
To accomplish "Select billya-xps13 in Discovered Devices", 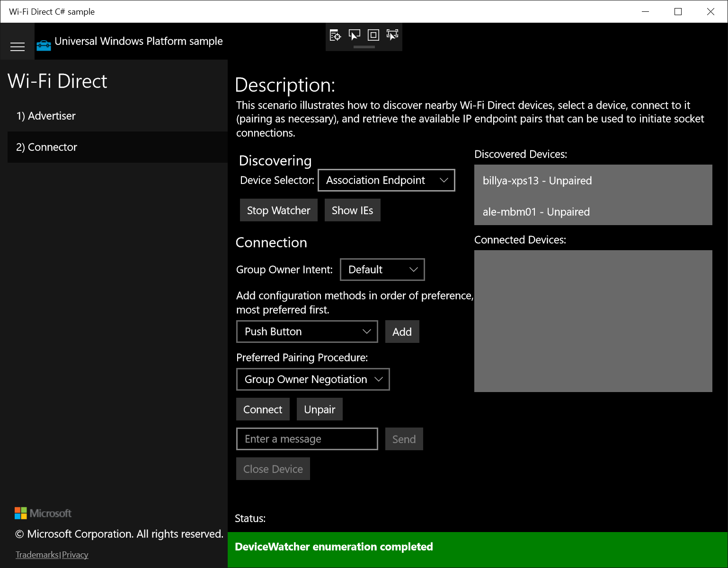I will pos(537,181).
